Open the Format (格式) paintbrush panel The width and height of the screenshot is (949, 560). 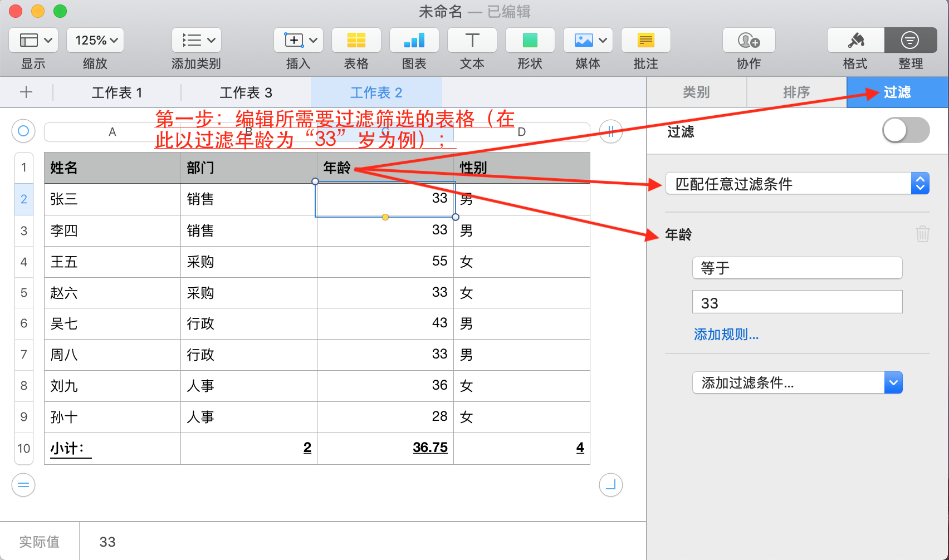pyautogui.click(x=855, y=41)
